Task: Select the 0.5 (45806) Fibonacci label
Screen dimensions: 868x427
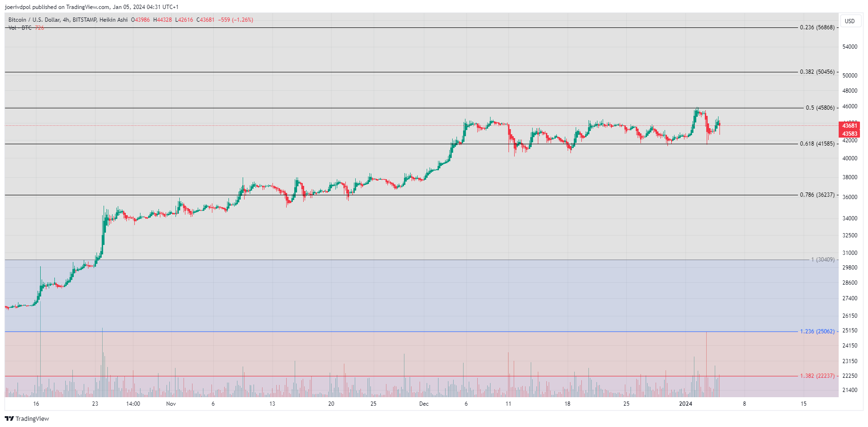Action: pos(820,108)
